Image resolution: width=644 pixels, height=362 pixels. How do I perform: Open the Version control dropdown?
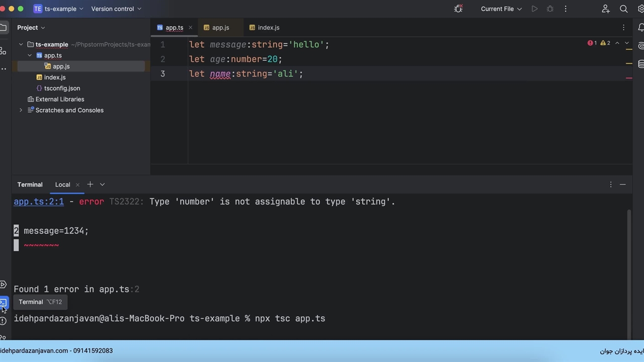tap(116, 9)
